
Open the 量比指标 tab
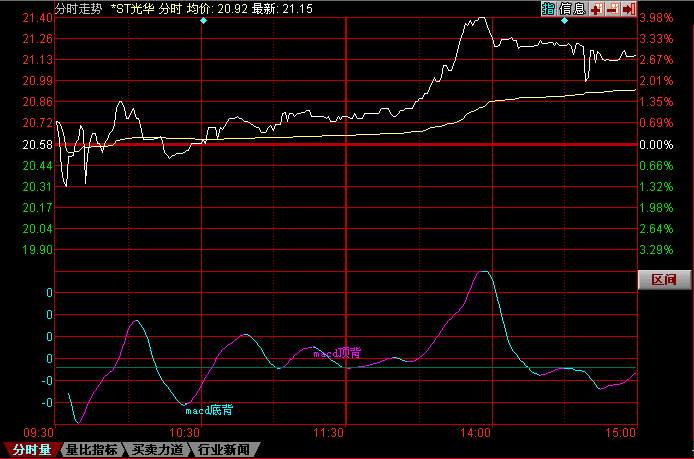coord(92,450)
